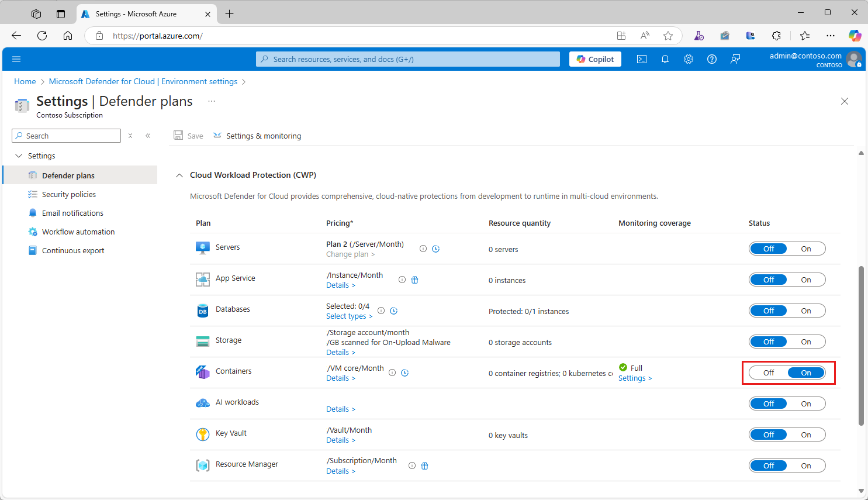Open the portal hamburger menu
Image resolution: width=868 pixels, height=500 pixels.
click(16, 59)
